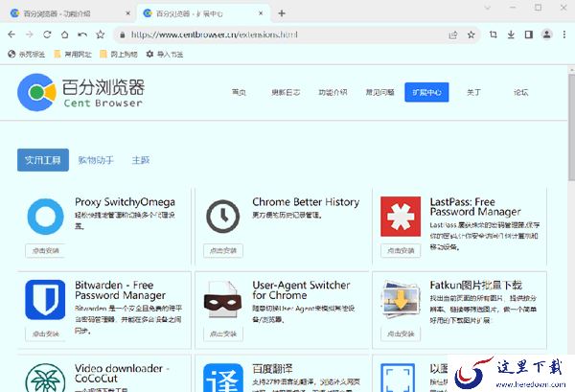Viewport: 575px width, 392px height.
Task: Bookmark this page with address bar star
Action: pyautogui.click(x=471, y=35)
